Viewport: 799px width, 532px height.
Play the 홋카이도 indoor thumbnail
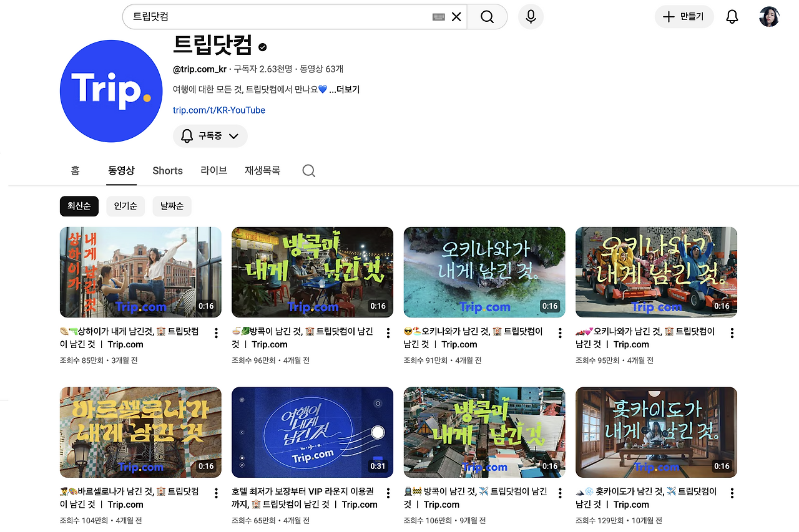tap(656, 432)
